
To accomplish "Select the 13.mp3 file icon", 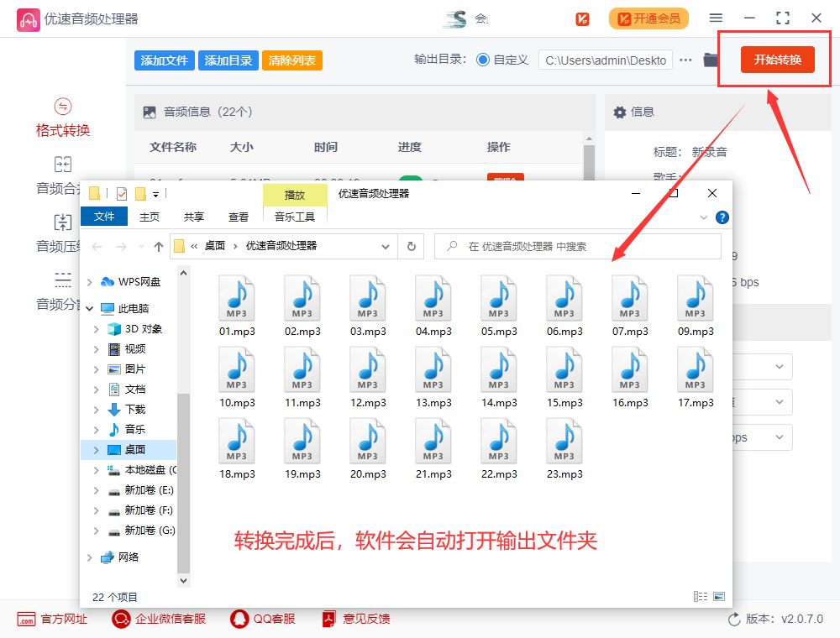I will point(433,369).
